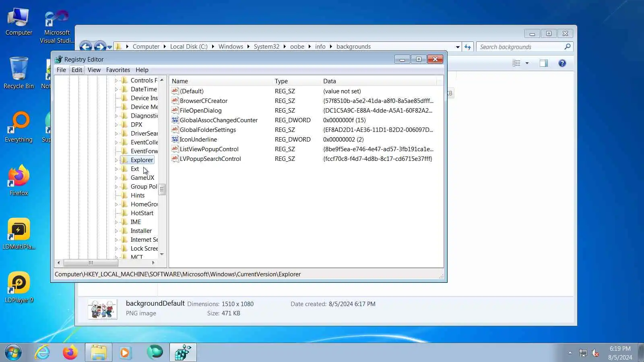Open the Edit menu in Registry Editor
The height and width of the screenshot is (362, 644).
coord(77,70)
